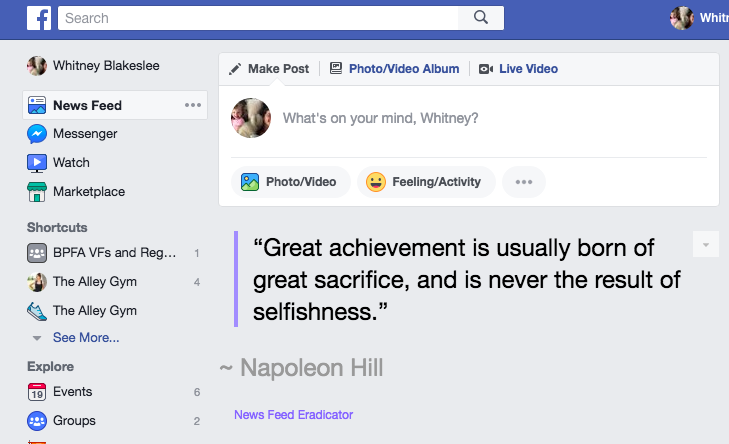Click the Marketplace storefront icon
729x444 pixels.
tap(37, 192)
